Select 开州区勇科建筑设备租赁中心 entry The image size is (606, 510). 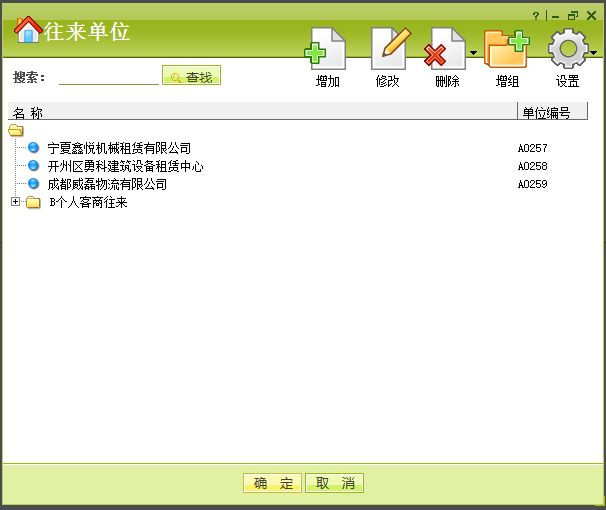pos(125,166)
